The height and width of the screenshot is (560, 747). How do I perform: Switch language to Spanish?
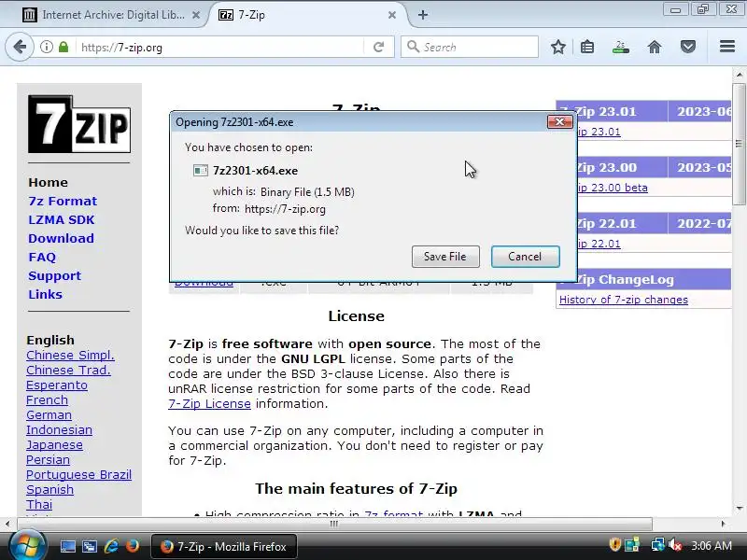(50, 490)
